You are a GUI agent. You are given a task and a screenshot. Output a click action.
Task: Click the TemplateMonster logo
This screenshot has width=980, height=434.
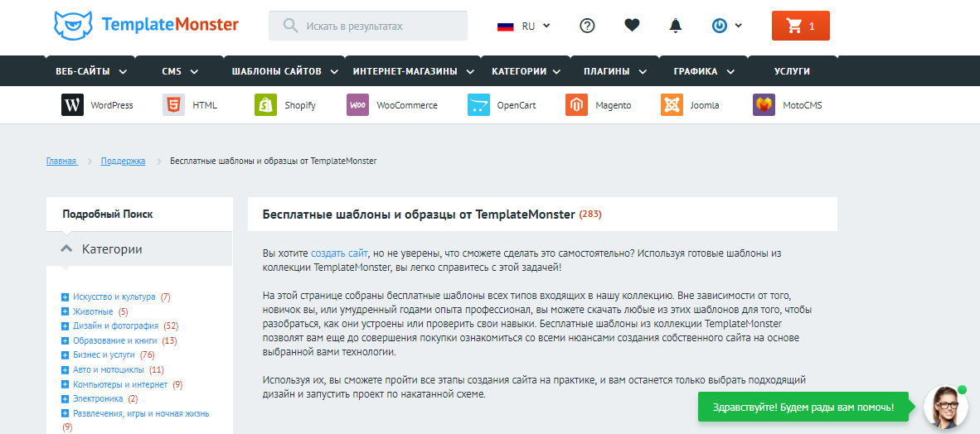tap(146, 26)
